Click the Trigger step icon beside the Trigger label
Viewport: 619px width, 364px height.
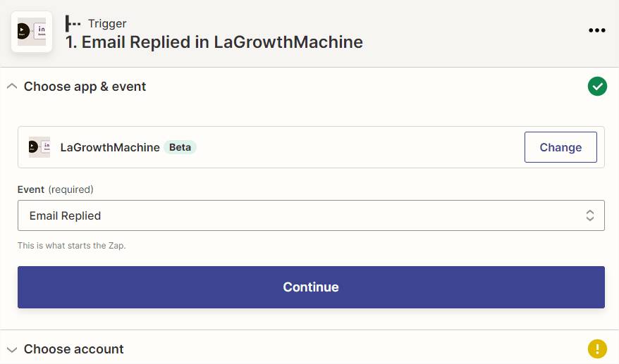point(73,23)
